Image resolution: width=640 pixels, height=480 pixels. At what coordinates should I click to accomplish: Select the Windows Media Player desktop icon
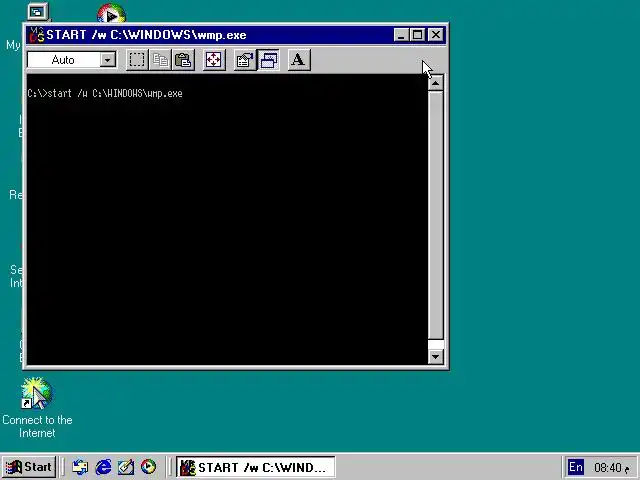tap(111, 13)
